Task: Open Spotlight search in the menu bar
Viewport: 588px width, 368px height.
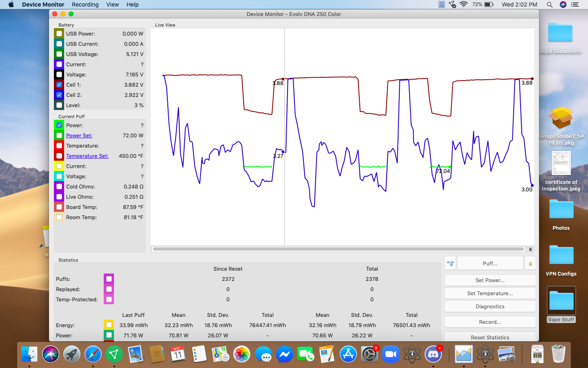Action: point(550,4)
